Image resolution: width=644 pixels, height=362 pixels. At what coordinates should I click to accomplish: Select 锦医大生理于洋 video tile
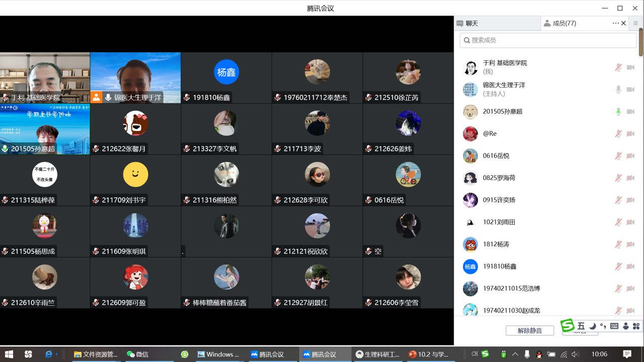tap(135, 78)
